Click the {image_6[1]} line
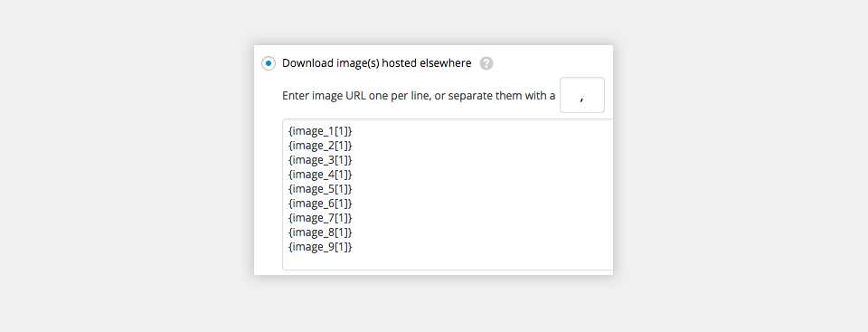Image resolution: width=868 pixels, height=332 pixels. [x=320, y=204]
